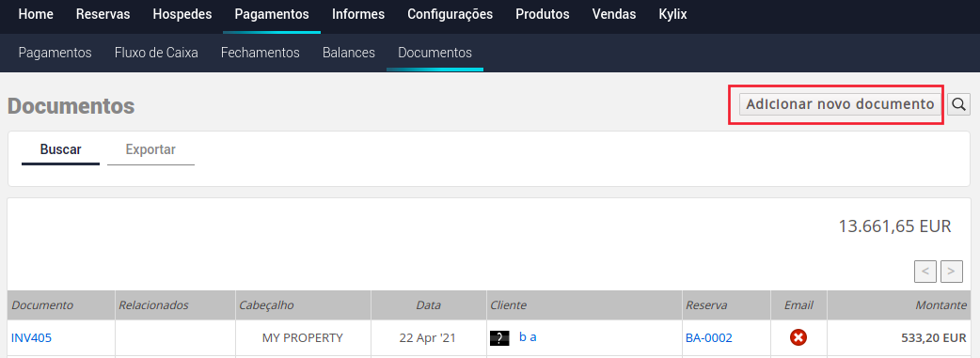Screen dimensions: 980x358
Task: Open the Balances submenu item
Action: (x=349, y=54)
